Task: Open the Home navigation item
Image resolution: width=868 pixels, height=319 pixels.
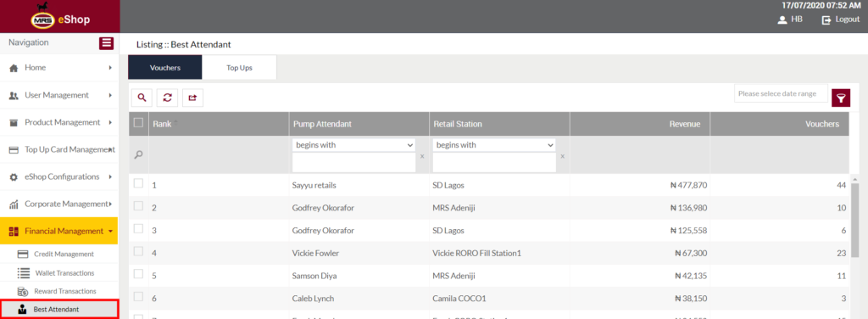Action: [59, 68]
